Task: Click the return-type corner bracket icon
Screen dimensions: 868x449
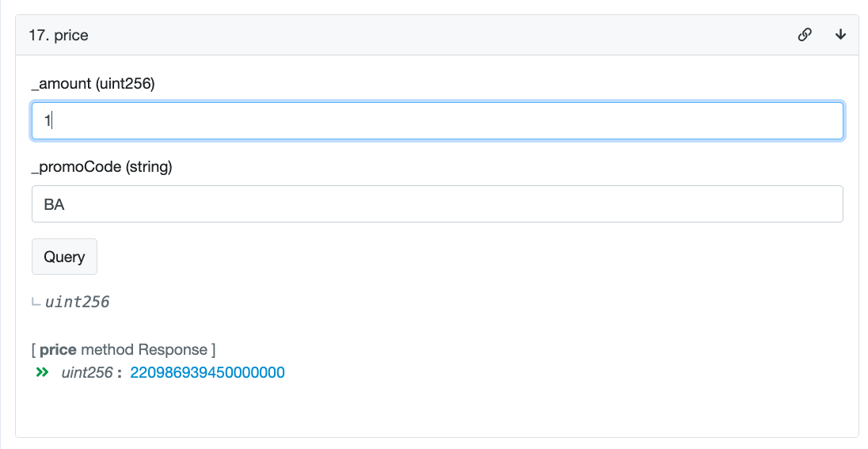Action: point(36,303)
